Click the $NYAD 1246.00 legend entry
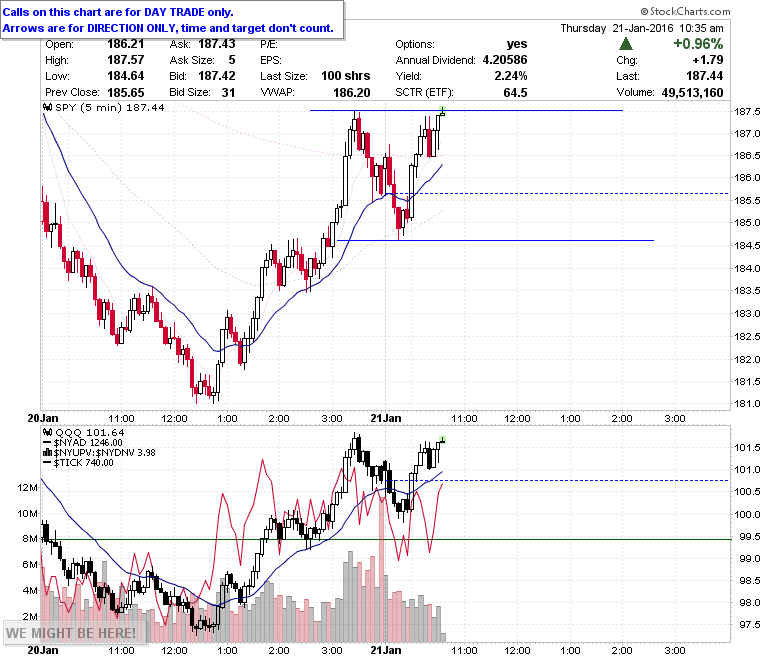 click(x=88, y=442)
